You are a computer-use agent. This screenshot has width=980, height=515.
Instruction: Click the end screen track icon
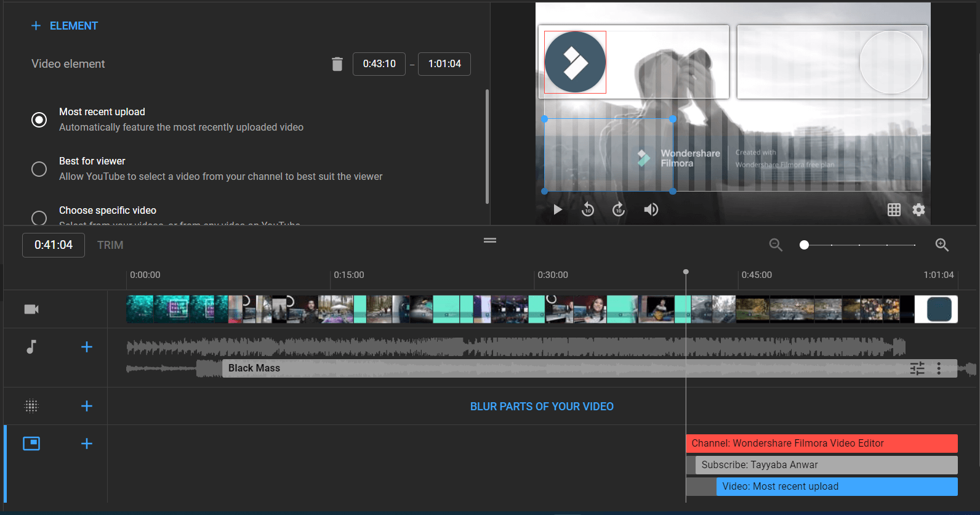[31, 444]
